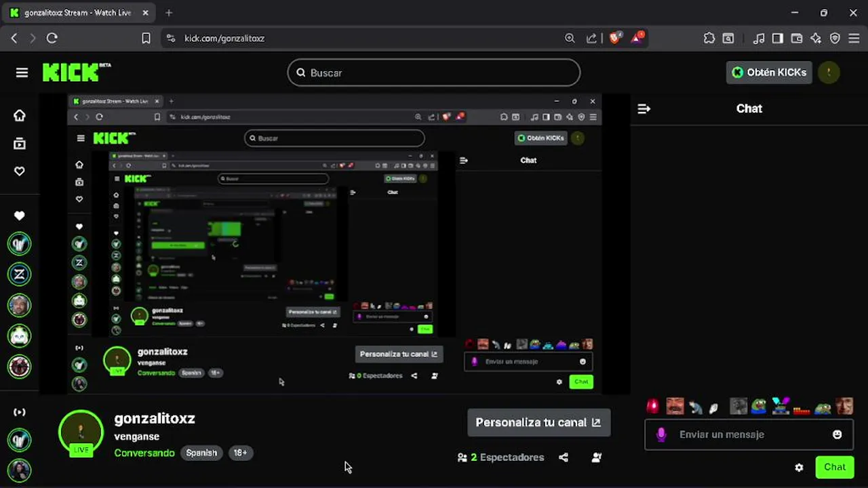Open the browser main menu

(853, 38)
